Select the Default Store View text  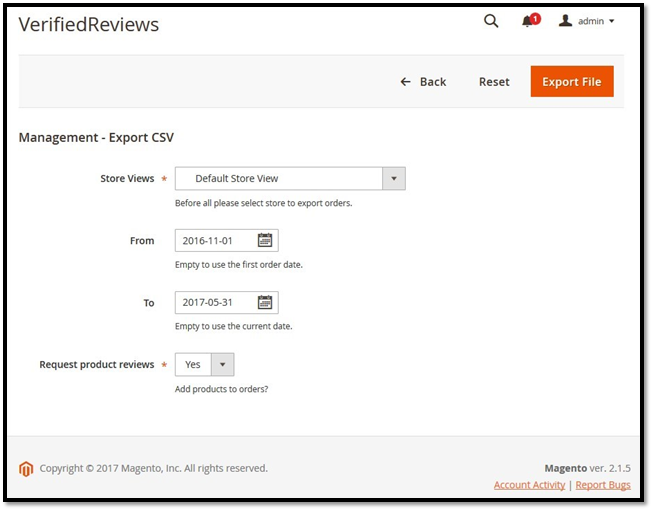(x=237, y=179)
